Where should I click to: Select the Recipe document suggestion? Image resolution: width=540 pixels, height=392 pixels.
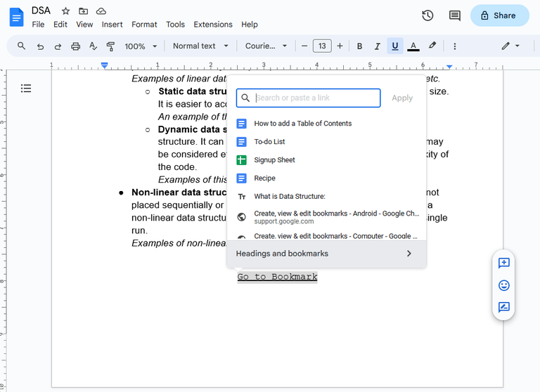point(326,178)
